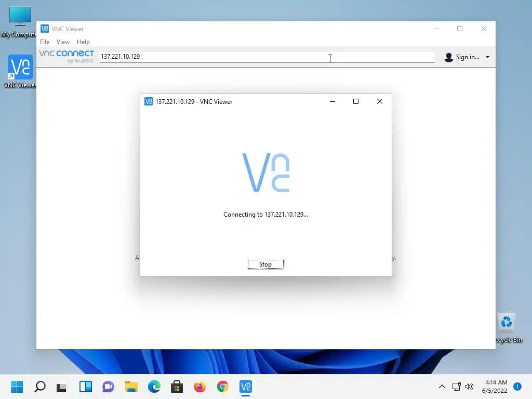Launch Microsoft Edge from taskbar
Image resolution: width=532 pixels, height=399 pixels.
pyautogui.click(x=154, y=387)
